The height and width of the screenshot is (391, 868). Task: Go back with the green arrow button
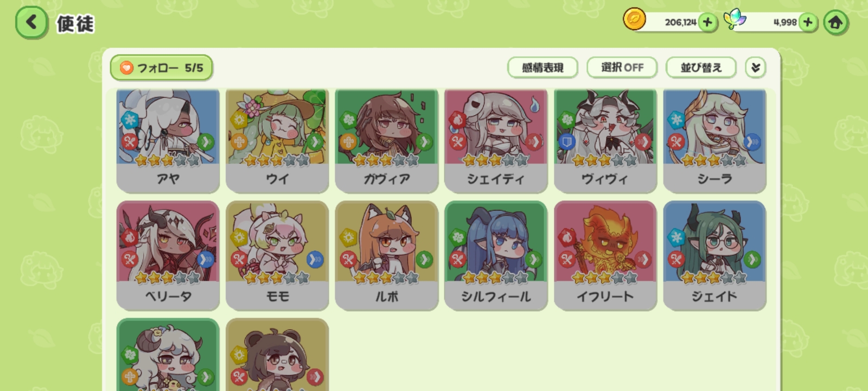31,23
